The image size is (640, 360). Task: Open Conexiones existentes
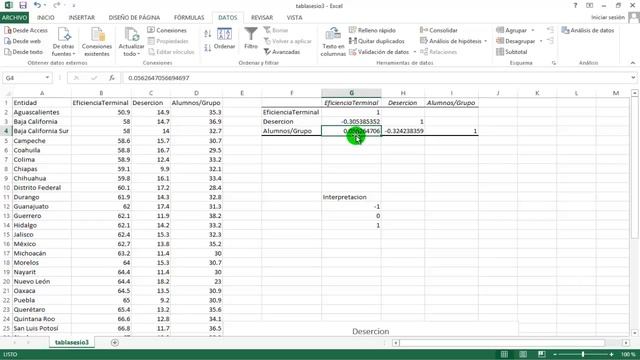pos(97,42)
